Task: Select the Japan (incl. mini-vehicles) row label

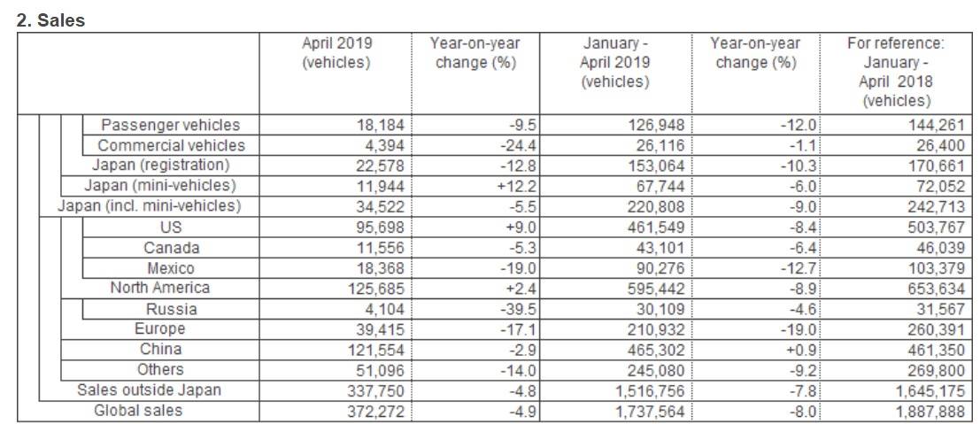Action: pos(150,206)
